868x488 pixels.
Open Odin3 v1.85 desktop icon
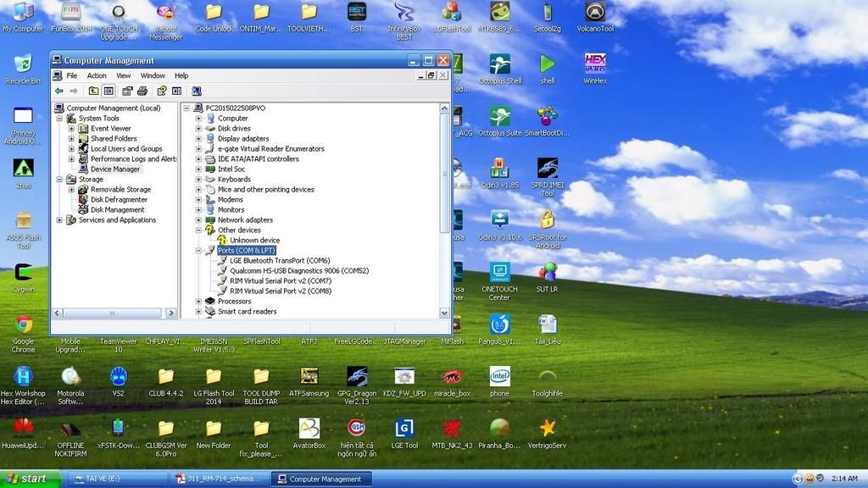[500, 173]
